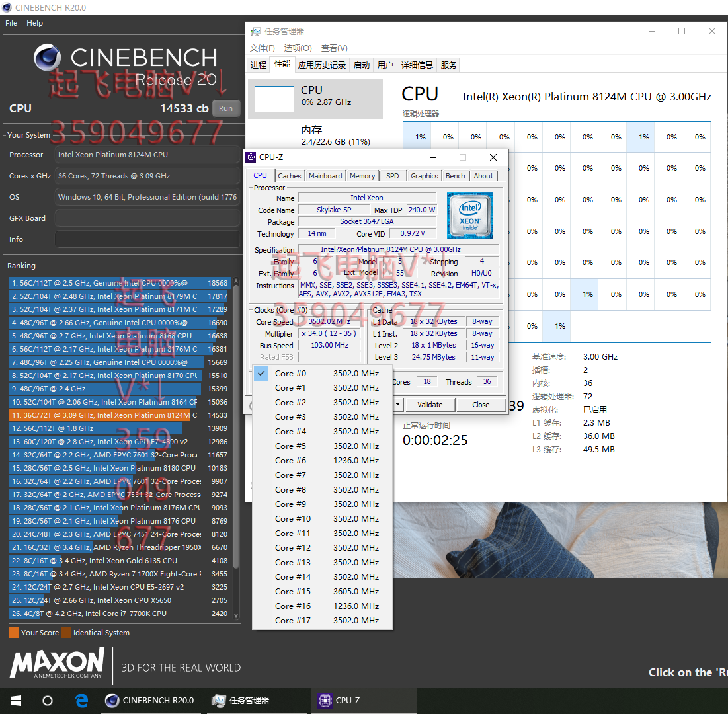Select Core #6 at 1236.0 MHz
The height and width of the screenshot is (714, 728).
click(322, 461)
